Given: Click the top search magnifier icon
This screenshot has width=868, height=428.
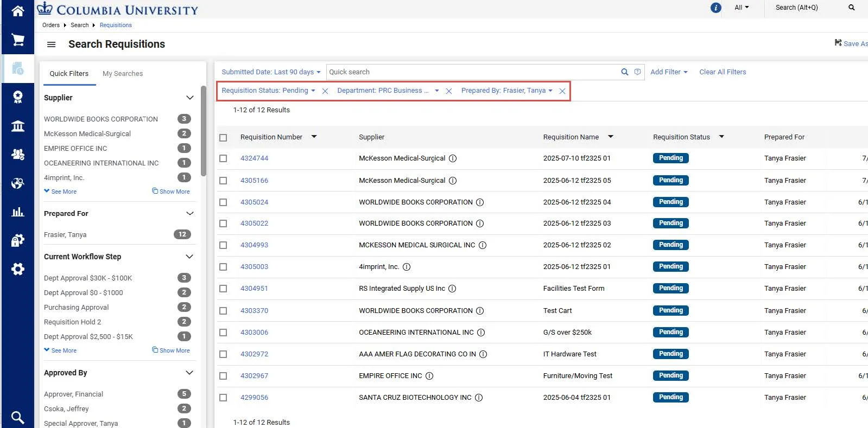Looking at the screenshot, I should [x=852, y=8].
